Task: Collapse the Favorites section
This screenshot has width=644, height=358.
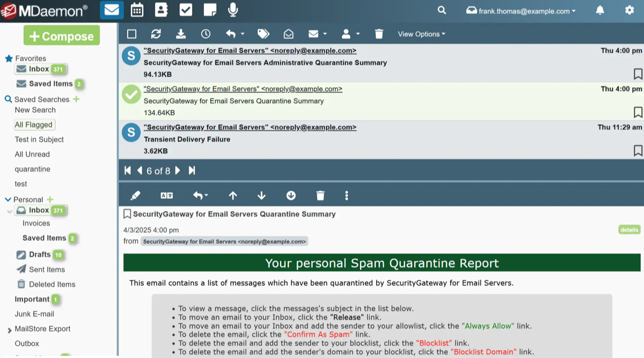Action: (9, 58)
